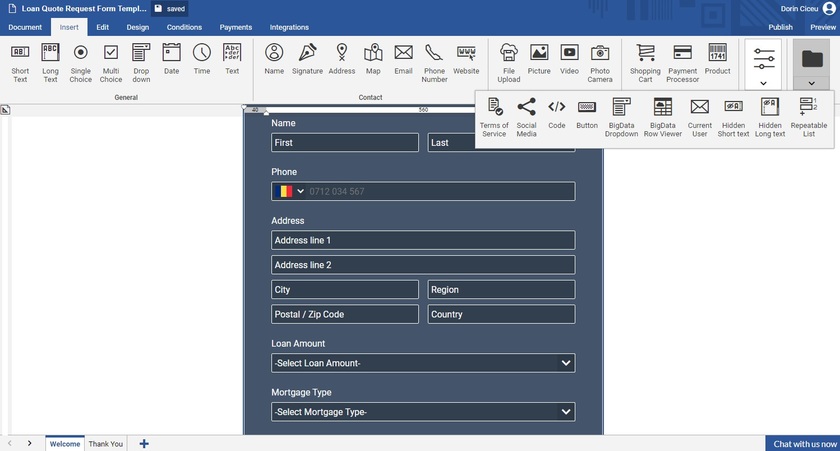This screenshot has height=451, width=840.
Task: Open the Thank You page tab
Action: click(x=105, y=443)
